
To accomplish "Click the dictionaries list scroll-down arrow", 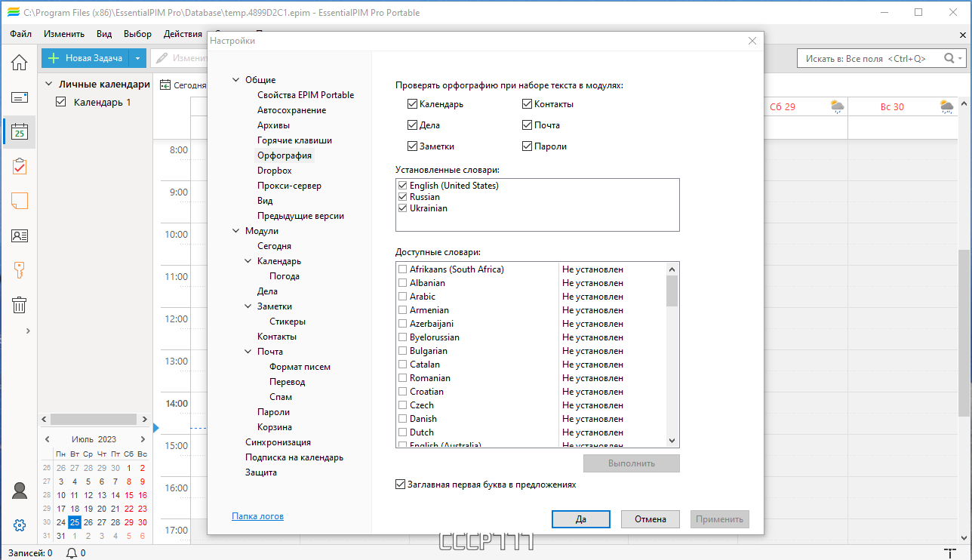I will pyautogui.click(x=672, y=440).
